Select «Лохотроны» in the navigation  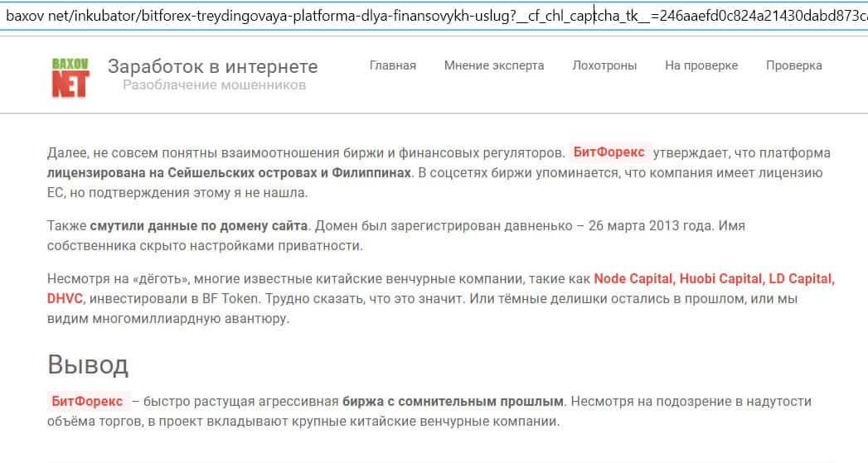[604, 65]
